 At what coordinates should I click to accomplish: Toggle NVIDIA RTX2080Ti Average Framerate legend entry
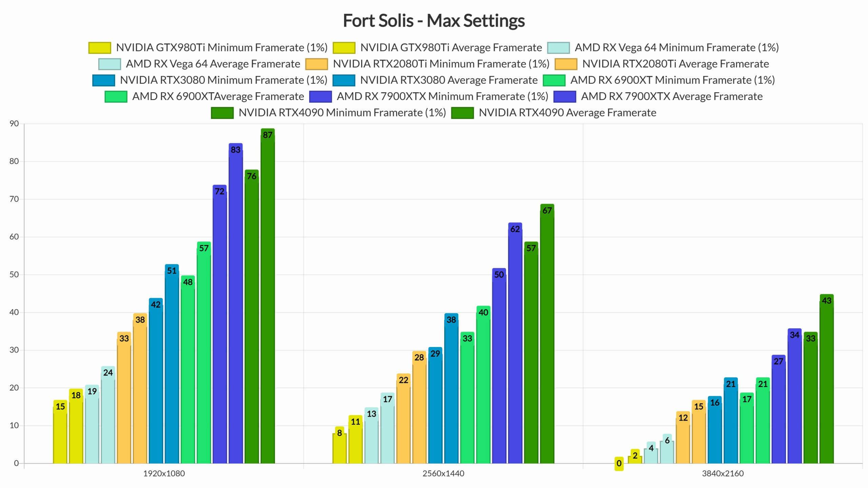click(675, 64)
